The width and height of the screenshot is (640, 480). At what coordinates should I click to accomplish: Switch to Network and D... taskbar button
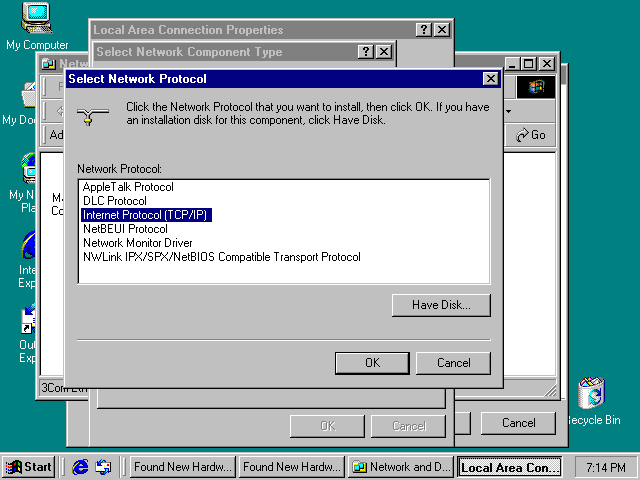coord(401,467)
